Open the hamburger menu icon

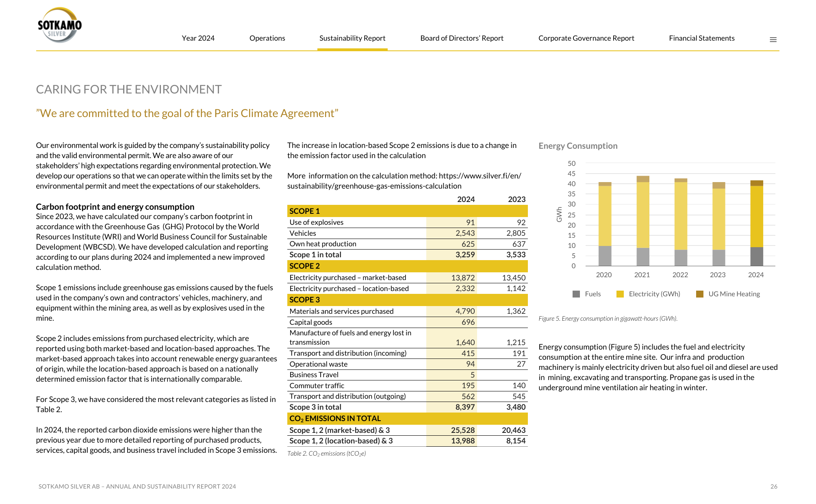(773, 39)
